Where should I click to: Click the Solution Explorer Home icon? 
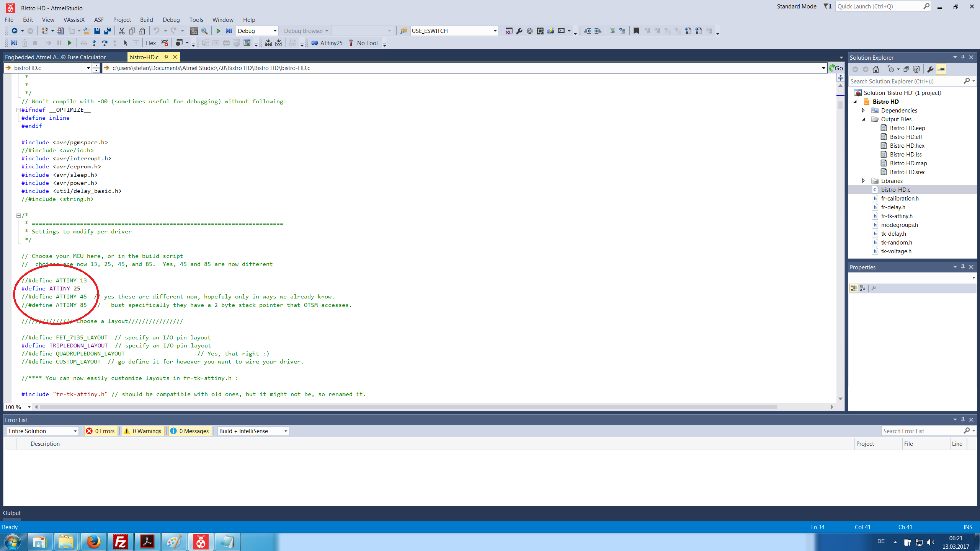pyautogui.click(x=876, y=69)
